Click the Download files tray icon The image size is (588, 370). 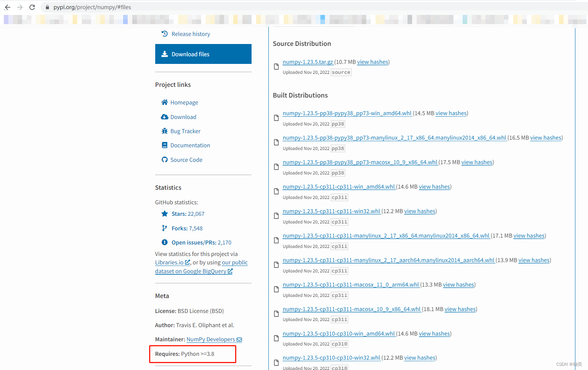(164, 54)
